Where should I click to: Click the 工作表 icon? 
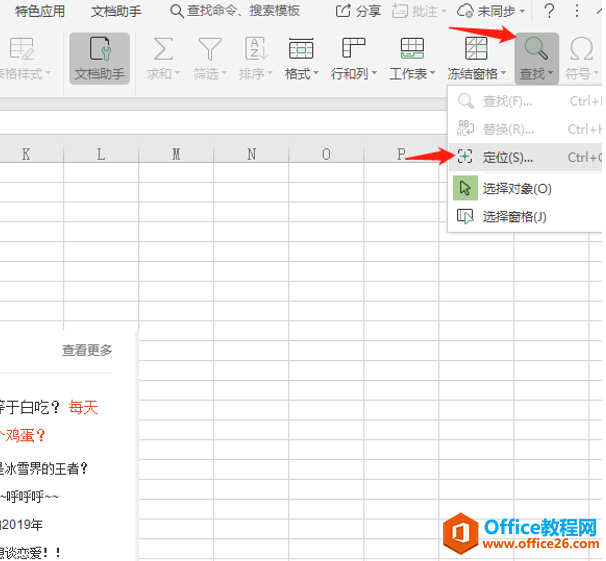point(410,50)
